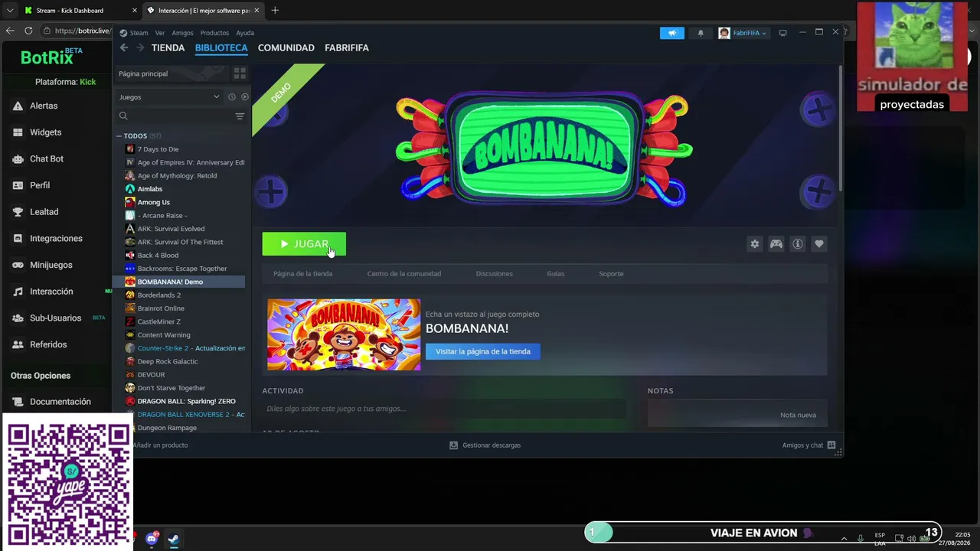The height and width of the screenshot is (551, 980).
Task: Open BOMBANANA game settings gear
Action: tap(755, 244)
